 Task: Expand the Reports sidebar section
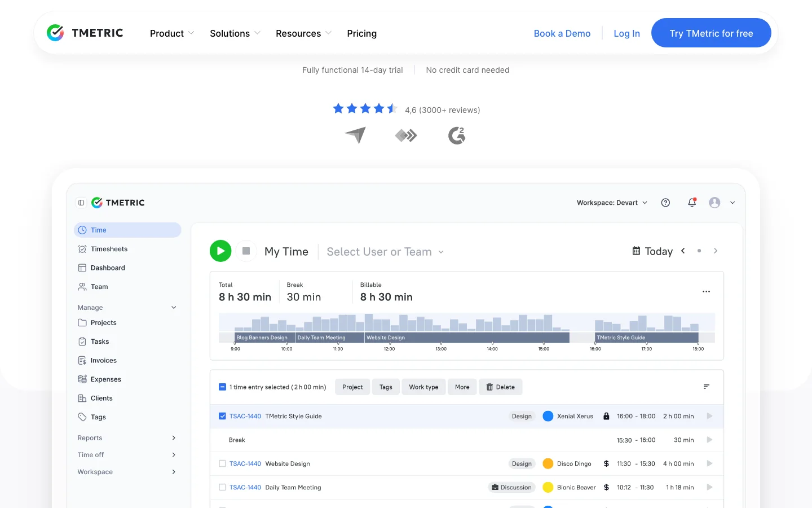pyautogui.click(x=127, y=438)
